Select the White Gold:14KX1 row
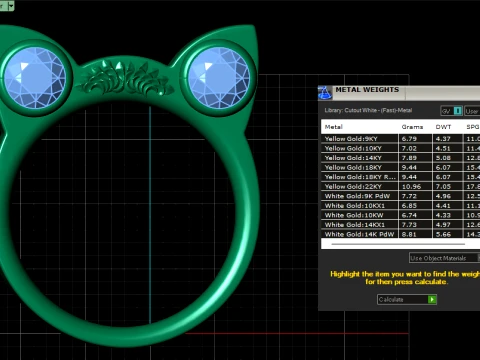The image size is (480, 360). tap(400, 225)
